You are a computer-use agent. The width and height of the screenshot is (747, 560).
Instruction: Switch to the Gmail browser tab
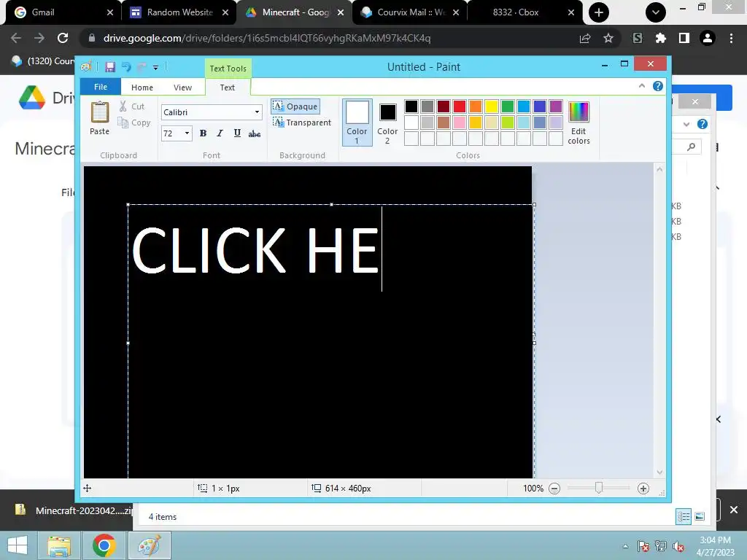(x=62, y=12)
